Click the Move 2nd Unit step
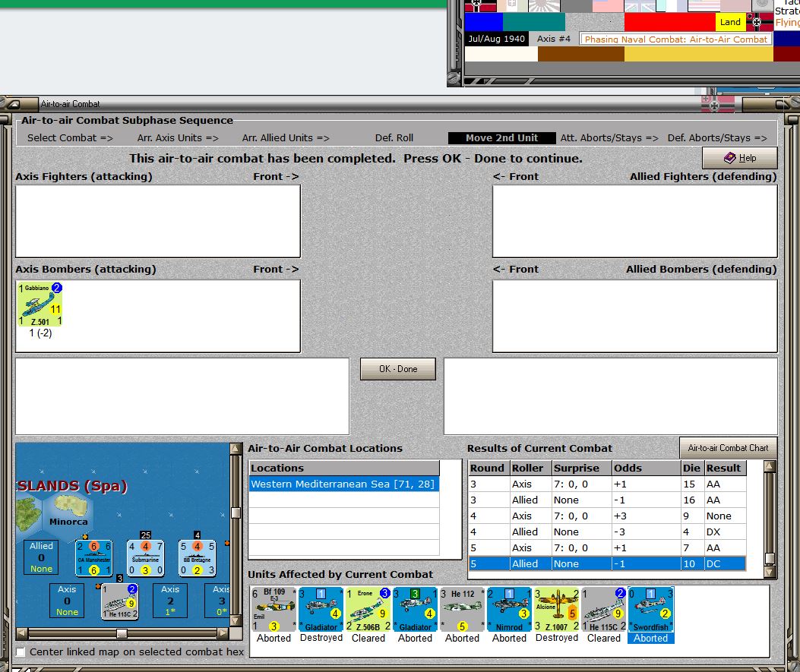800x672 pixels. (x=501, y=137)
